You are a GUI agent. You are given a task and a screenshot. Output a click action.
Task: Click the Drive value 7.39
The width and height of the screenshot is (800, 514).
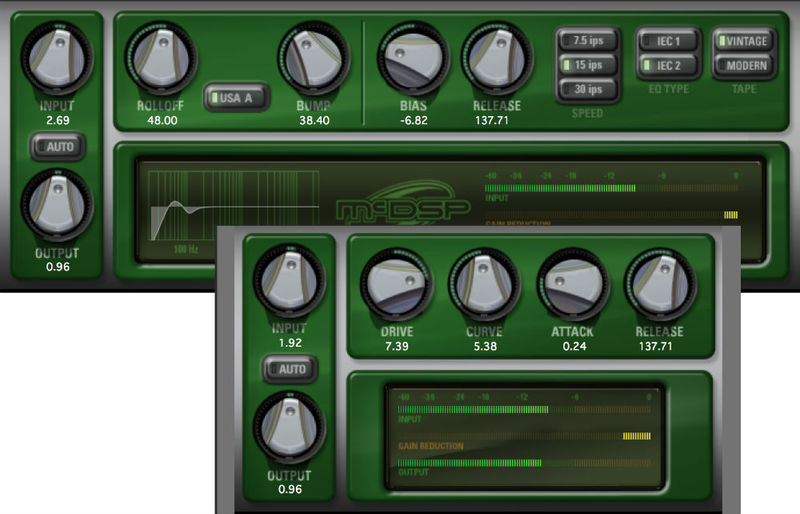(x=396, y=347)
